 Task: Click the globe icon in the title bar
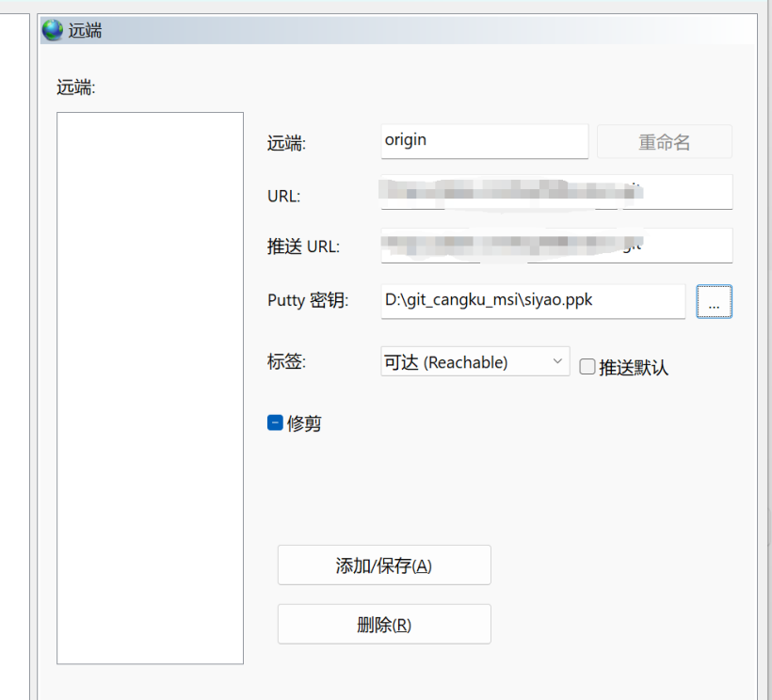[53, 30]
